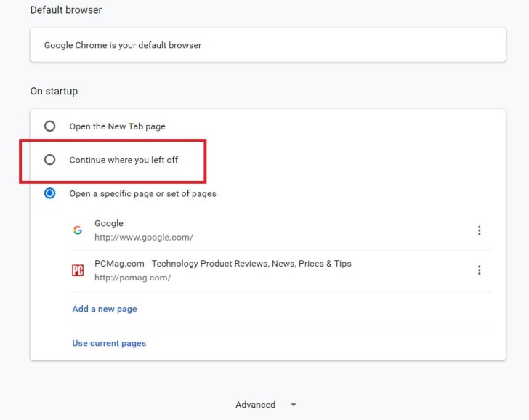Click the Add a new page link
Screen dimensions: 529x420
(105, 309)
